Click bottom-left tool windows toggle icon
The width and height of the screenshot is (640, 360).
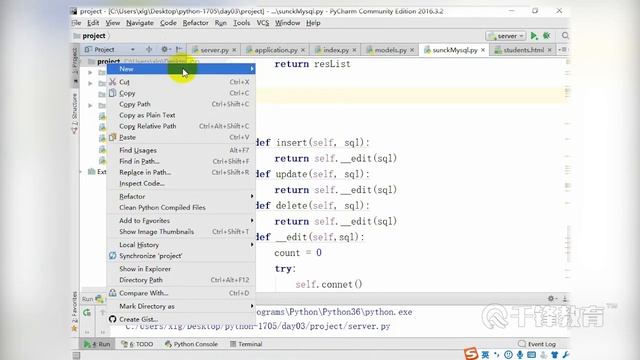(76, 355)
